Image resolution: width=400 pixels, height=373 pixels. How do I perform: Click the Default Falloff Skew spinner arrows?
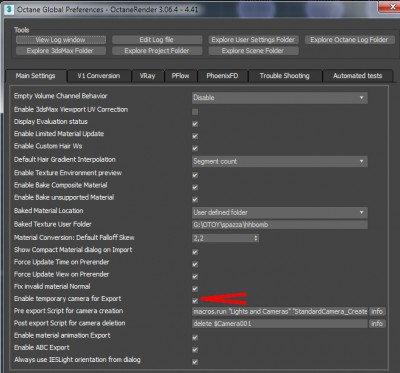tap(256, 238)
